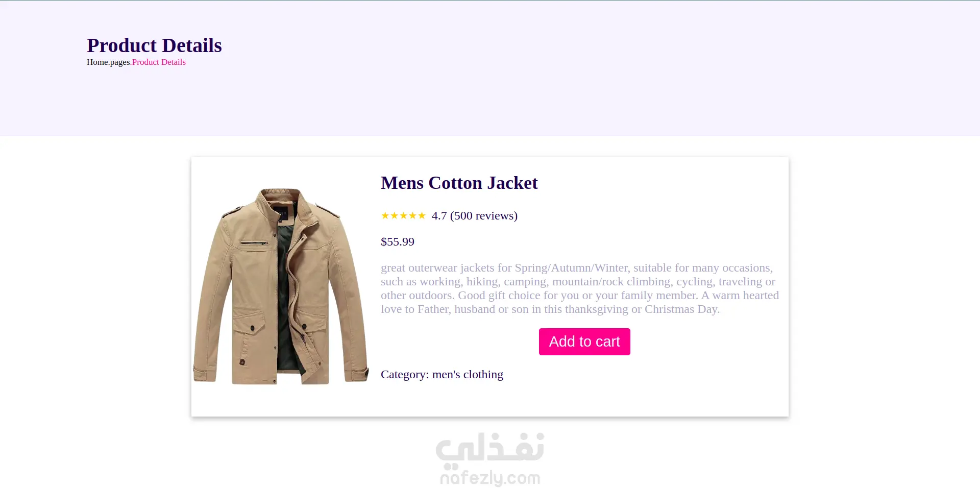Click the jacket product image
The height and width of the screenshot is (488, 980).
tap(281, 286)
